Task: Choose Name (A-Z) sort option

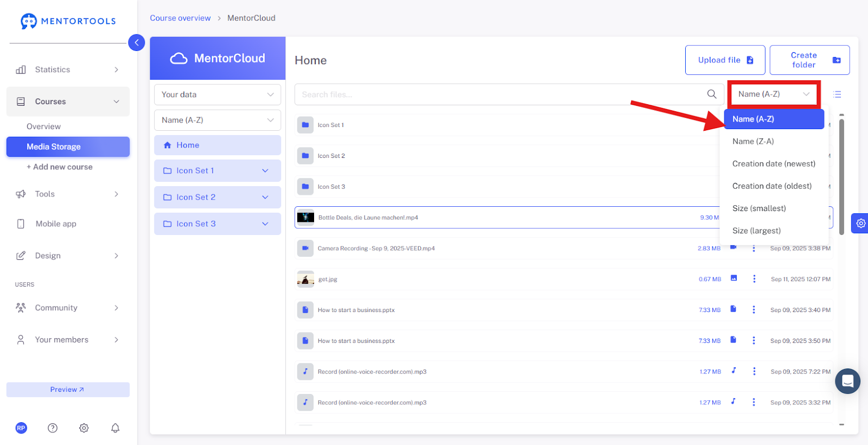Action: point(774,119)
